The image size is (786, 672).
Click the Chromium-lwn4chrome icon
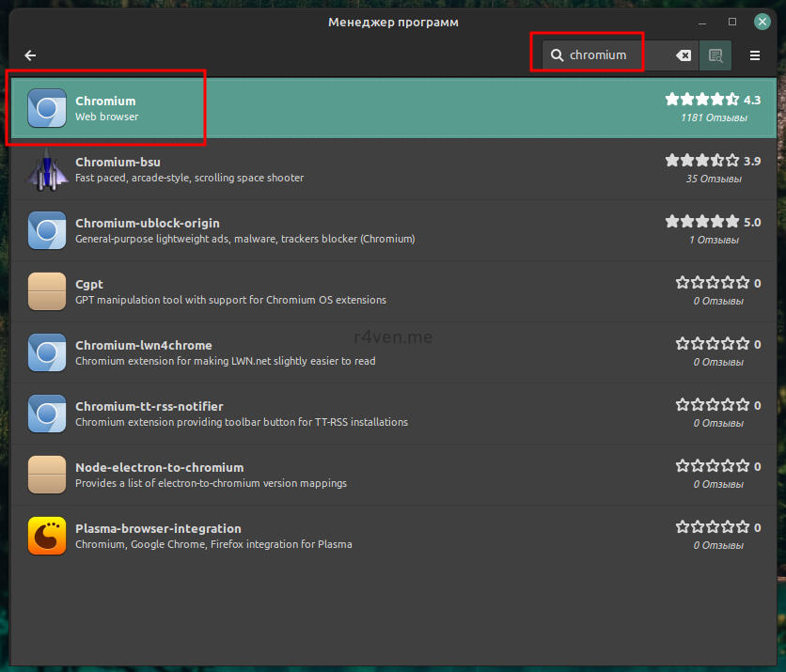(47, 352)
